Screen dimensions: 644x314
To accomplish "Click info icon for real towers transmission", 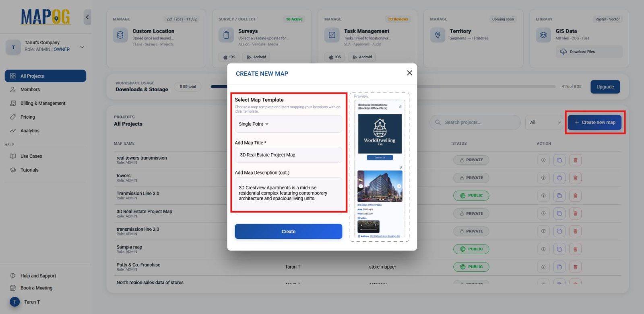I will point(543,160).
